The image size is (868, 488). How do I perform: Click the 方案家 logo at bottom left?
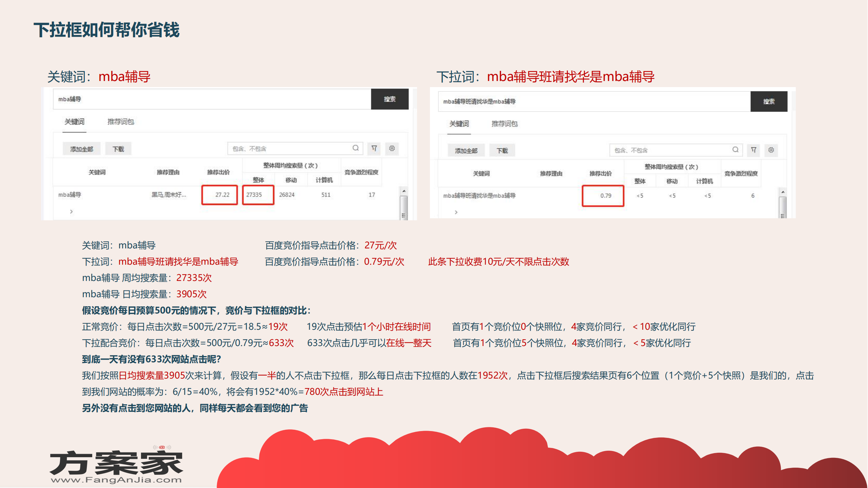click(116, 462)
